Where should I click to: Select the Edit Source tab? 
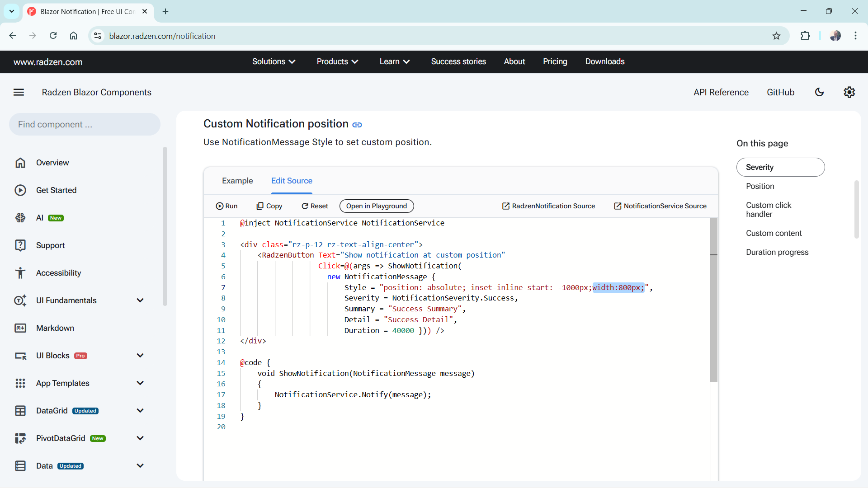click(292, 181)
